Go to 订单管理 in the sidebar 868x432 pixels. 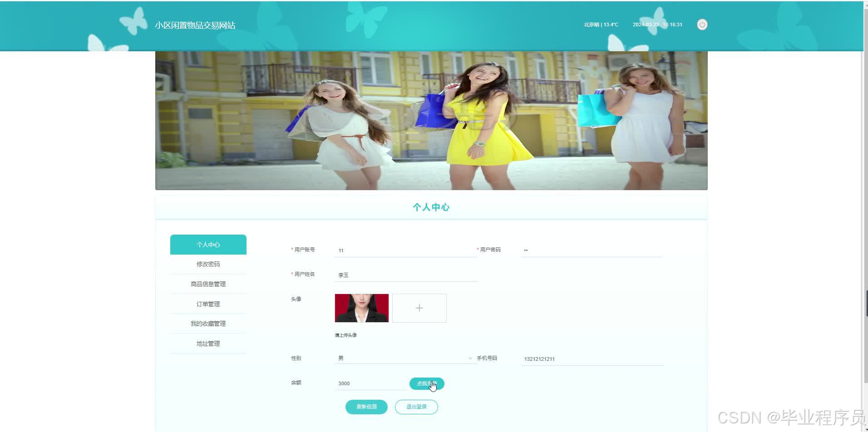208,304
